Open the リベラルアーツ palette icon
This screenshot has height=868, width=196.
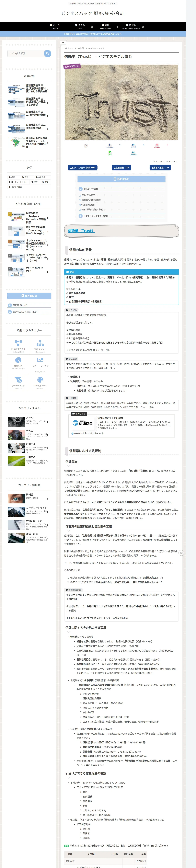pyautogui.click(x=40, y=380)
